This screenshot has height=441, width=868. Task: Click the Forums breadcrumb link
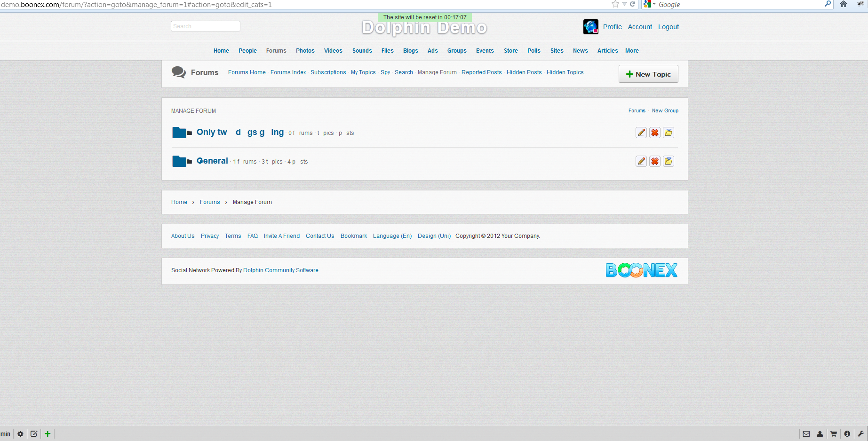[x=210, y=202]
